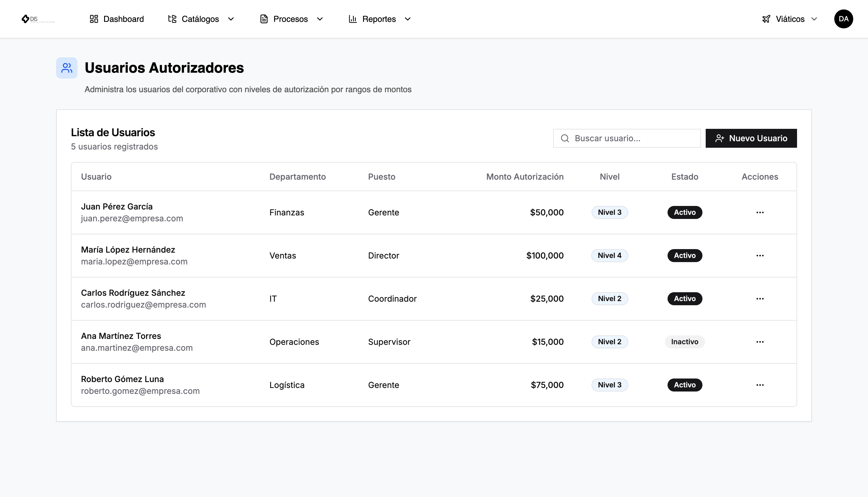Go to the Dashboard menu item
Viewport: 868px width, 497px height.
117,19
